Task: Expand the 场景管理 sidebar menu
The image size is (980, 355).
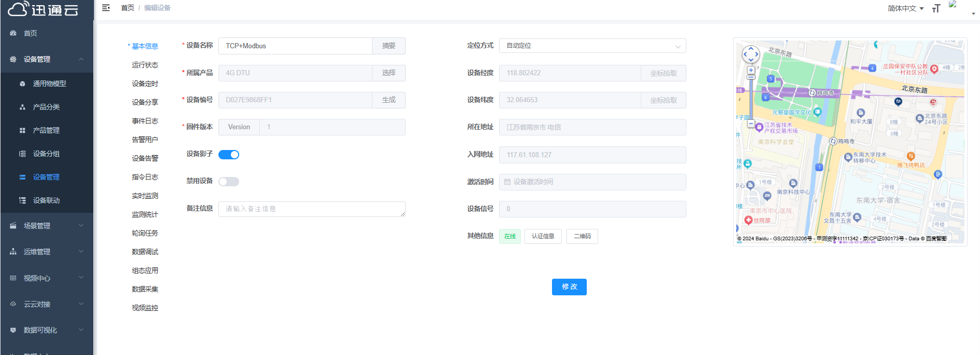Action: tap(47, 226)
